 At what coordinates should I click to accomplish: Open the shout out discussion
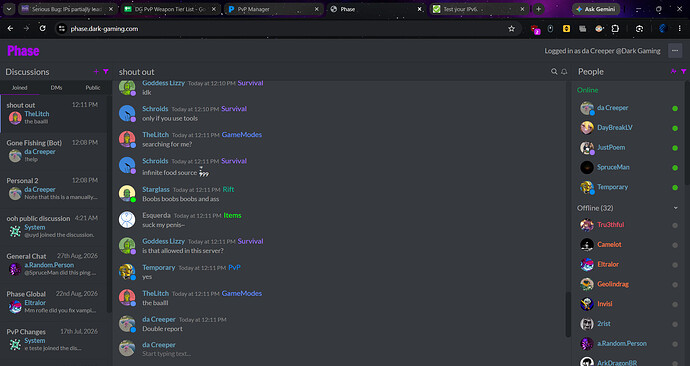pos(53,114)
